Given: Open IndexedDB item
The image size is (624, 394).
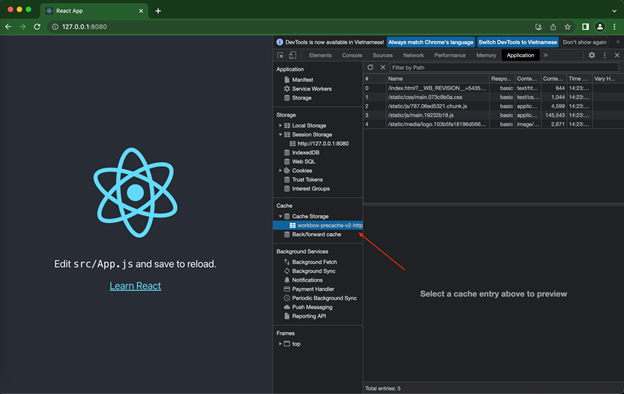Looking at the screenshot, I should click(306, 152).
